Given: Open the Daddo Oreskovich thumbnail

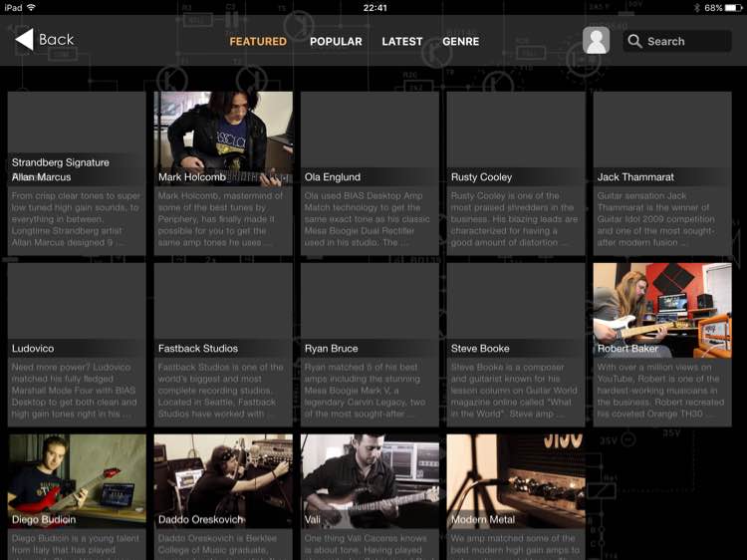Looking at the screenshot, I should click(223, 481).
